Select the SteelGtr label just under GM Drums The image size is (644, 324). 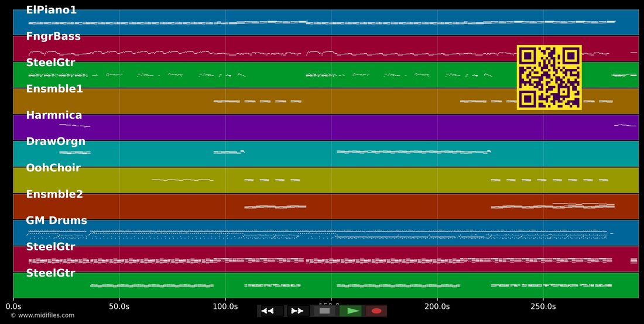click(50, 246)
